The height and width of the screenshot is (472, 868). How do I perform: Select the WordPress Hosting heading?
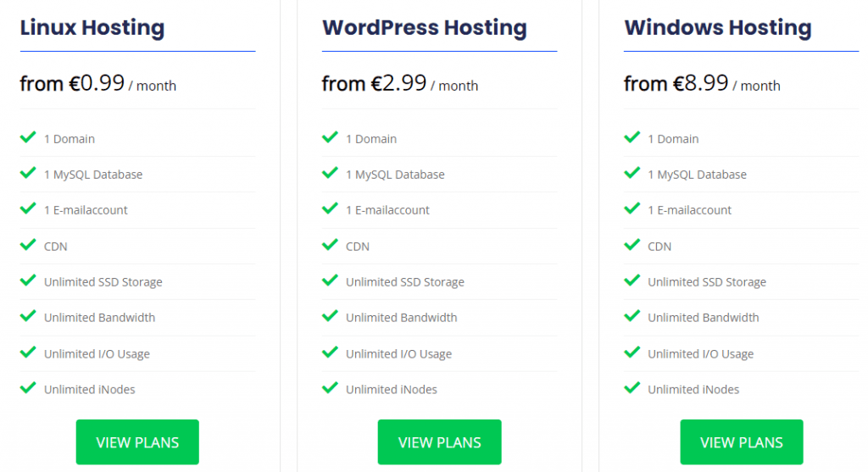(425, 28)
